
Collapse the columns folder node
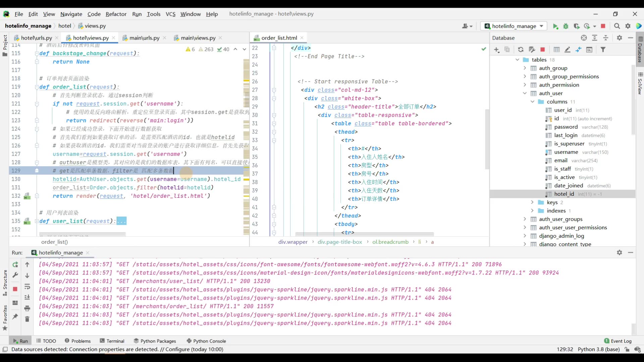pos(532,102)
